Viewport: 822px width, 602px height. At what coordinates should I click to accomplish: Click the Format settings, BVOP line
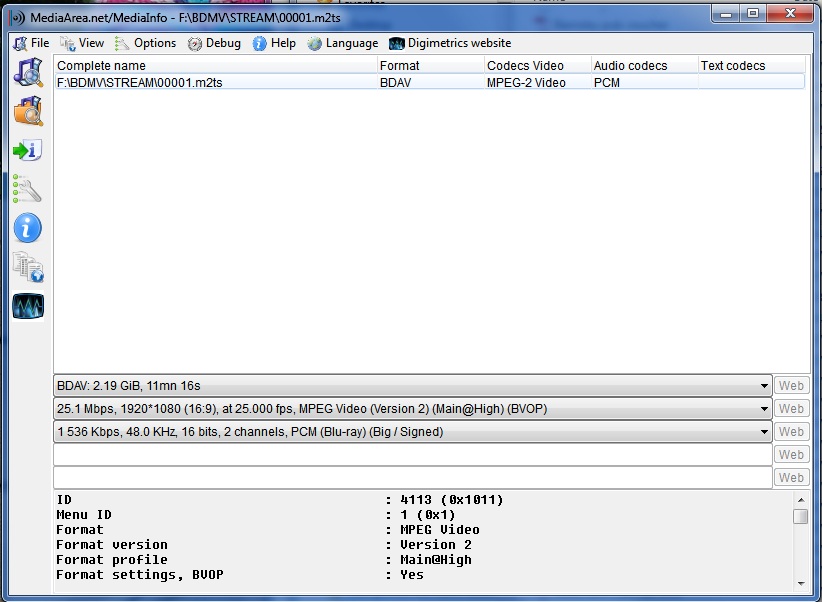(240, 575)
